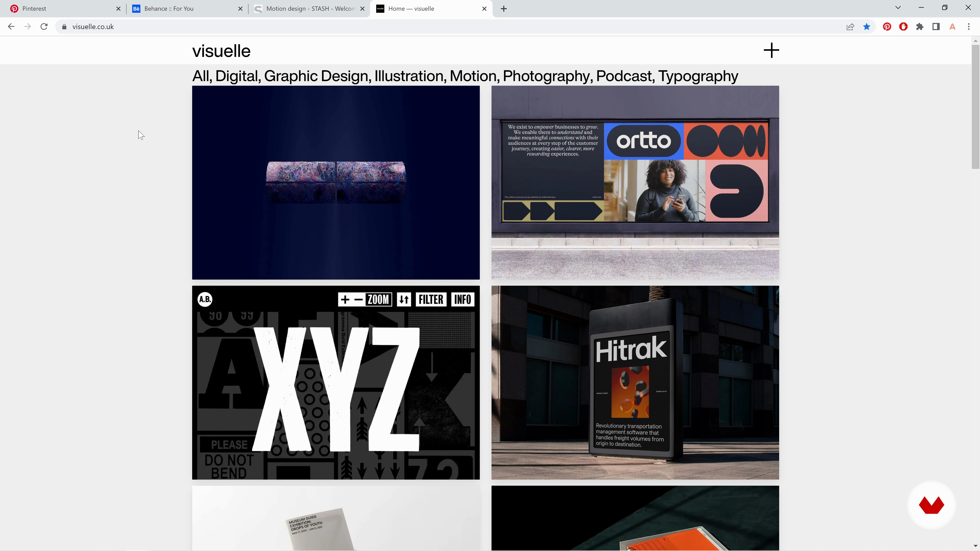Close the Home — visuelle tab

pos(484,9)
